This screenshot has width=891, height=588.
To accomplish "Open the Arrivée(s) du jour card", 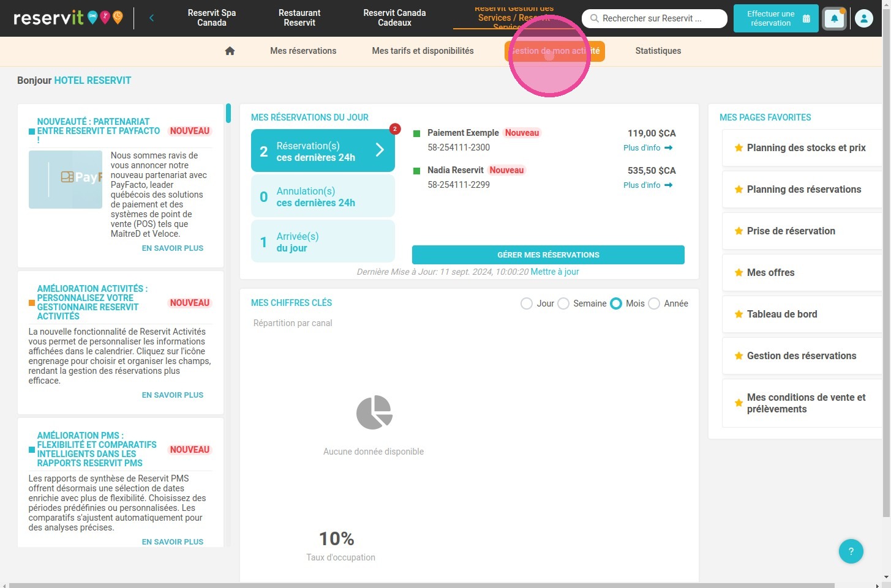I will point(323,241).
